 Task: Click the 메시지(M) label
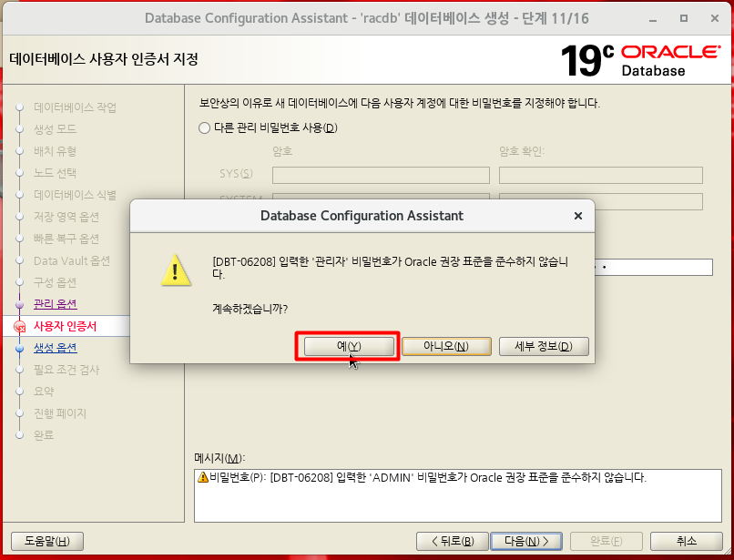tap(219, 458)
